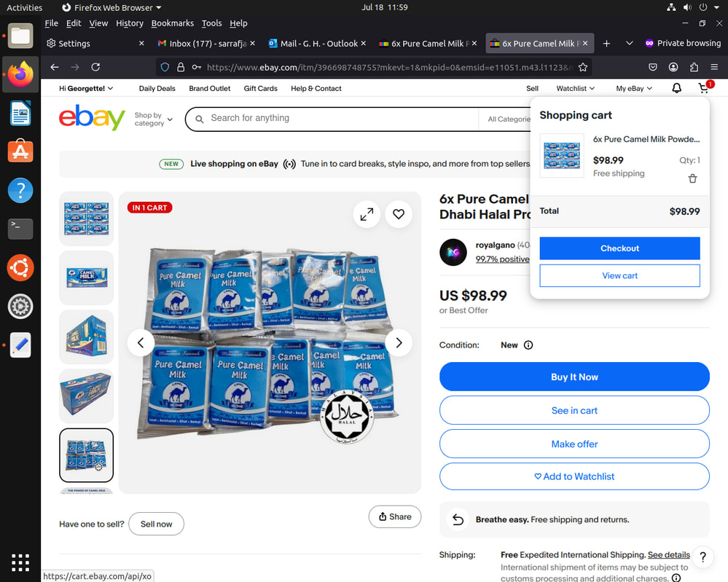Click See in cart button
Viewport: 728px width, 582px height.
click(x=574, y=410)
